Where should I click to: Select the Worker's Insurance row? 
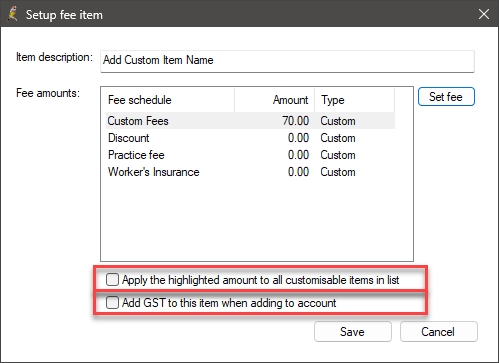250,172
